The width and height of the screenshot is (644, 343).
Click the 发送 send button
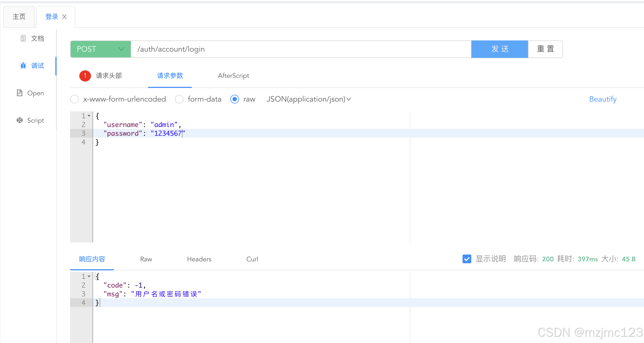(500, 49)
